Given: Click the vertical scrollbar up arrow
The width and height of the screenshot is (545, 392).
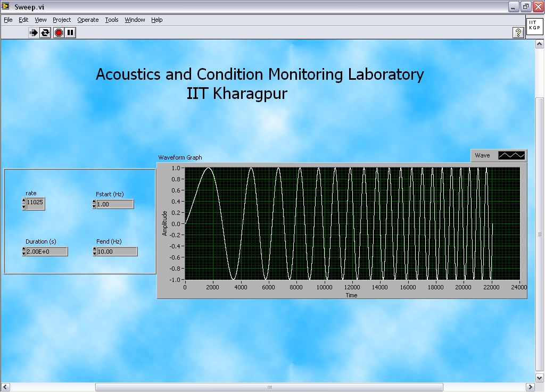Looking at the screenshot, I should (540, 44).
